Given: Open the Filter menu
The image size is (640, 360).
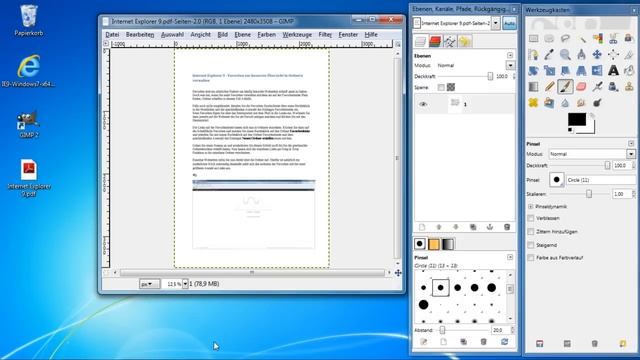Looking at the screenshot, I should (325, 35).
